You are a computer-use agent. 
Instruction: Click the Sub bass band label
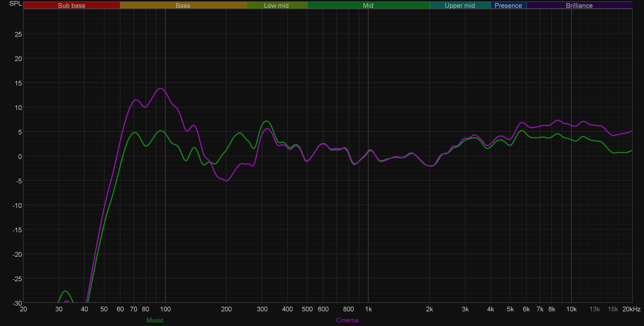point(71,5)
